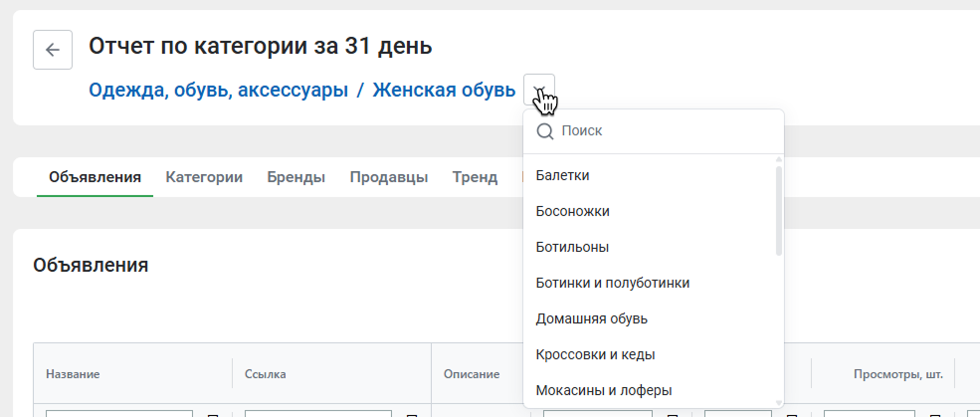Choose Балетки from the dropdown list

563,175
